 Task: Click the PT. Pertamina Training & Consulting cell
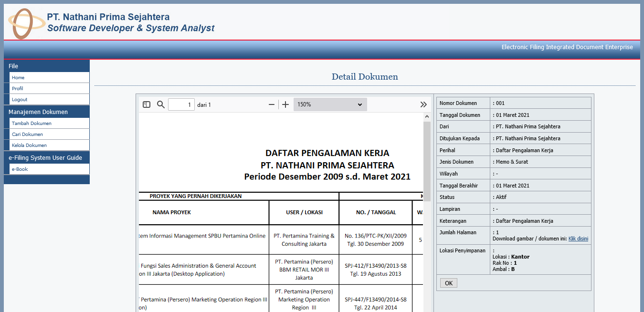(304, 239)
